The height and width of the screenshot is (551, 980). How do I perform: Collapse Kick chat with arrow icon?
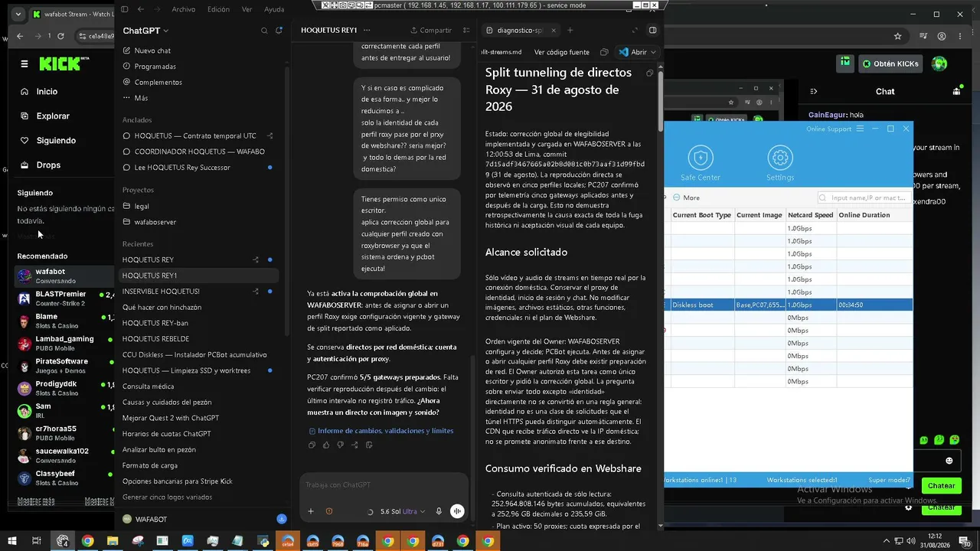814,91
